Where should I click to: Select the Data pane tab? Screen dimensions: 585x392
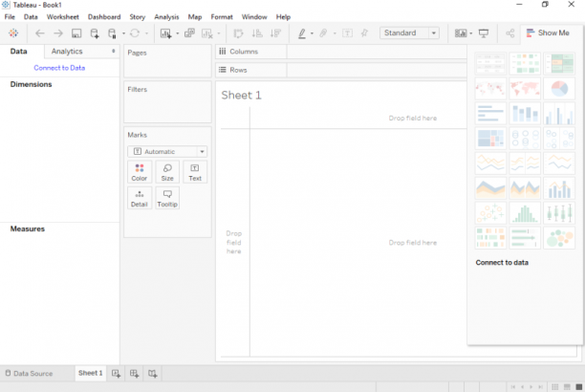(19, 51)
